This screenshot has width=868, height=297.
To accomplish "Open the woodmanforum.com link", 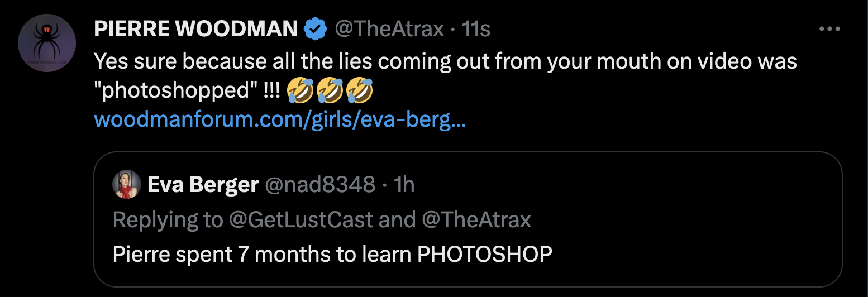I will click(x=279, y=120).
